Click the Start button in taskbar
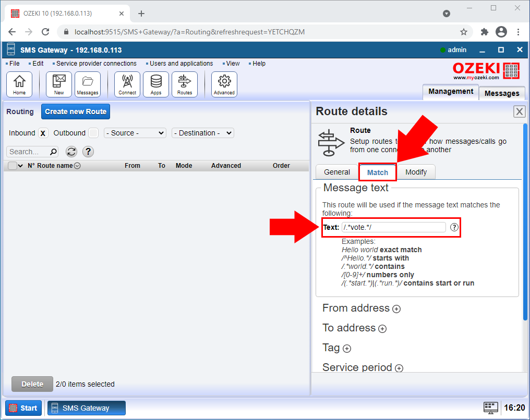 pyautogui.click(x=23, y=408)
